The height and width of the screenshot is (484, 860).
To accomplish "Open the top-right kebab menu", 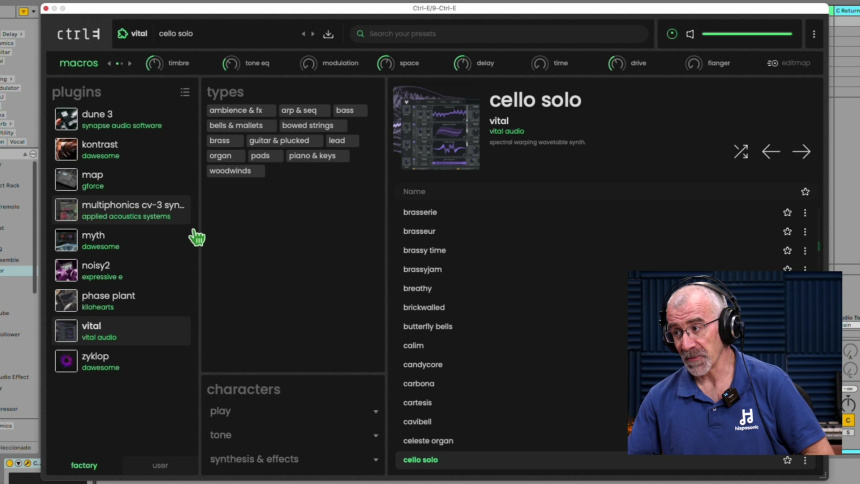I will click(x=814, y=34).
